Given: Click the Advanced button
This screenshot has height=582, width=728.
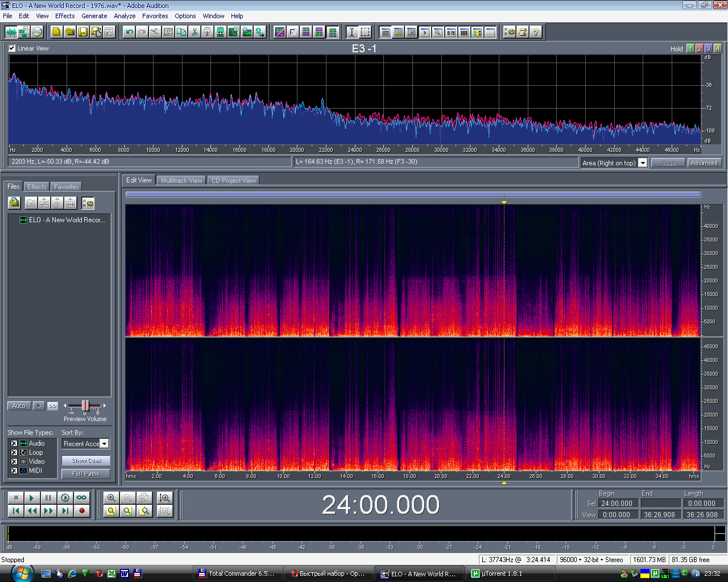Looking at the screenshot, I should tap(704, 163).
